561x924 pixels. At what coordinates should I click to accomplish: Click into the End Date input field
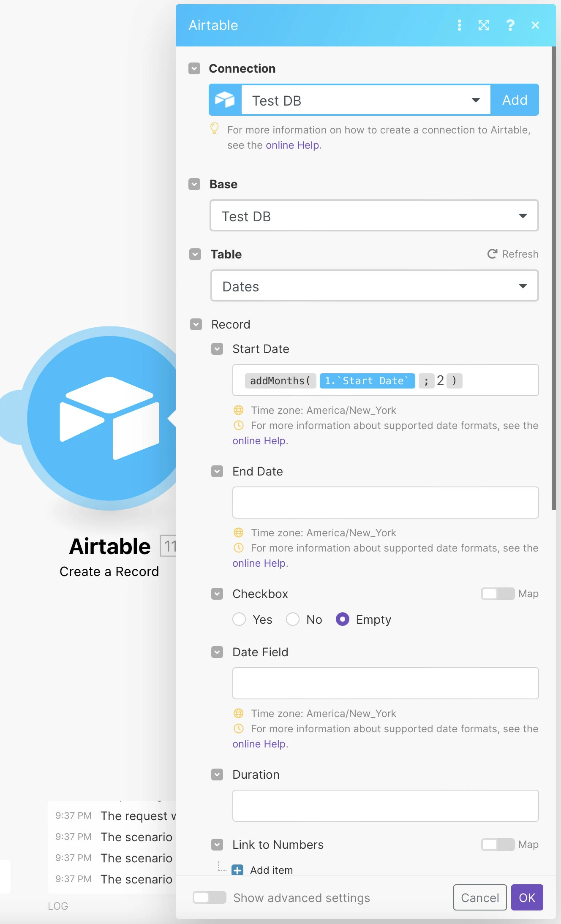(x=385, y=503)
